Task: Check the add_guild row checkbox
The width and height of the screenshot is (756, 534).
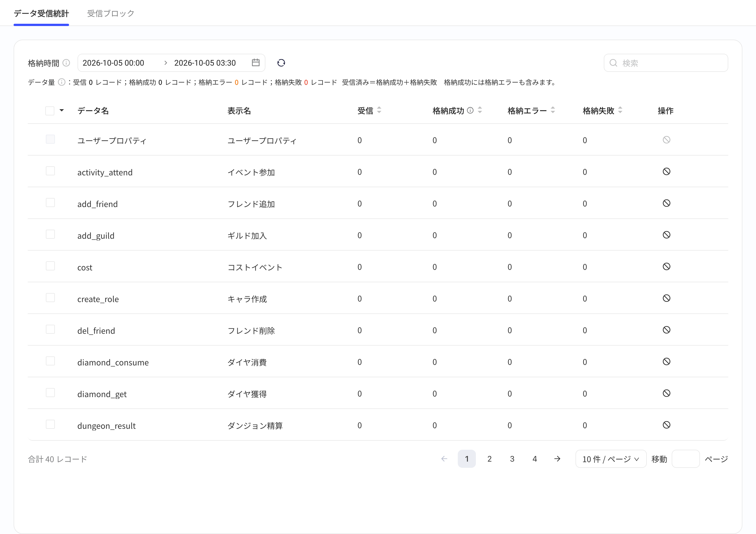Action: (50, 234)
